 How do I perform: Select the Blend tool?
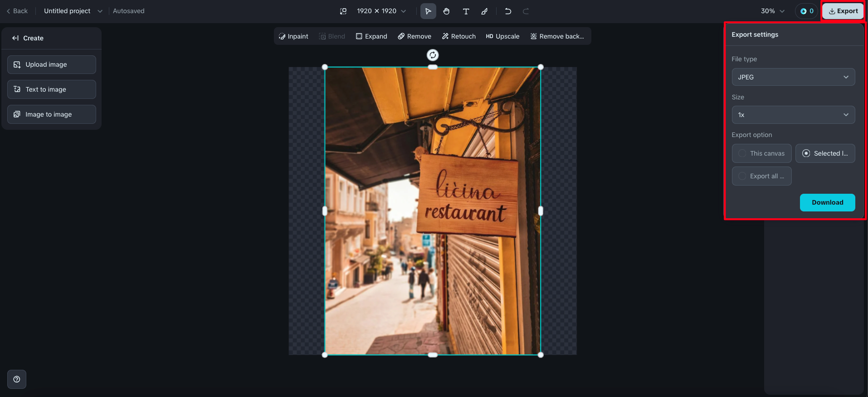pyautogui.click(x=332, y=36)
